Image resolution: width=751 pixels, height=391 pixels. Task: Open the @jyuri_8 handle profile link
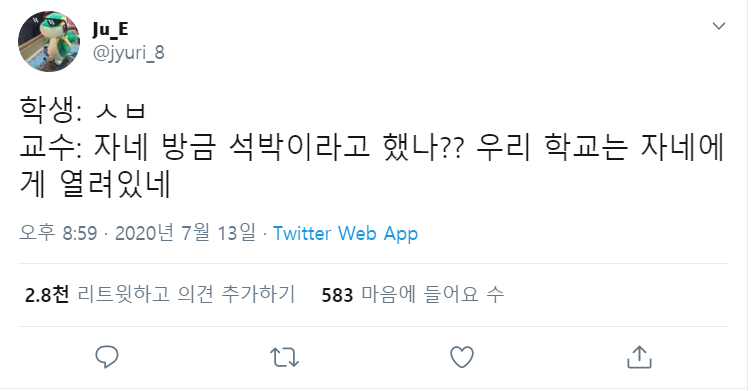click(128, 52)
